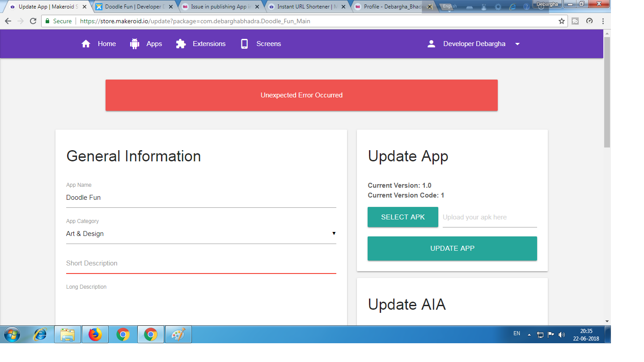
Task: Click the Screens phone icon
Action: tap(244, 44)
